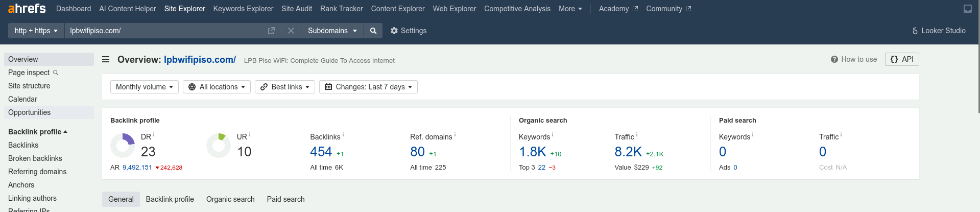Open Calendar in sidebar

coord(22,99)
